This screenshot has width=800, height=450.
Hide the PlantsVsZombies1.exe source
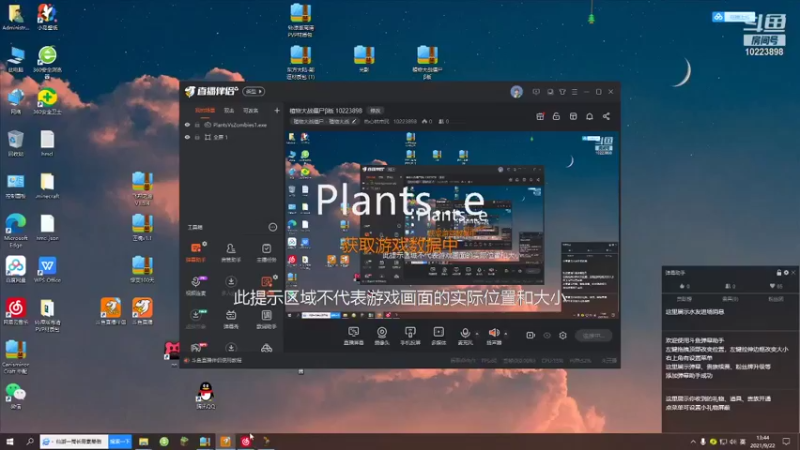(x=187, y=125)
